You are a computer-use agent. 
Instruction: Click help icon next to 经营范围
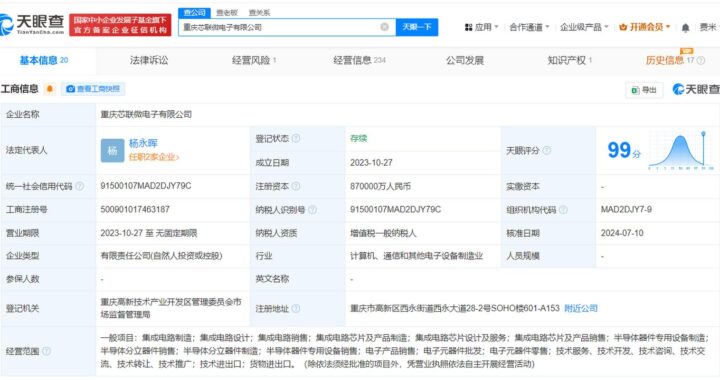[x=46, y=351]
